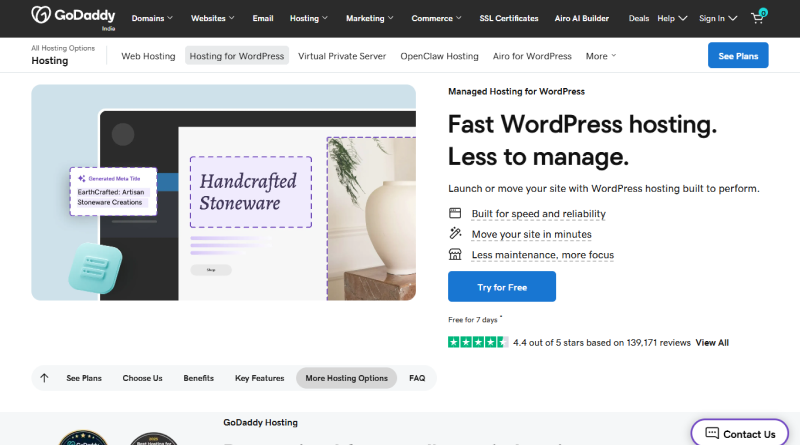The width and height of the screenshot is (800, 445).
Task: Open the OpenClaw Hosting tab
Action: point(439,56)
